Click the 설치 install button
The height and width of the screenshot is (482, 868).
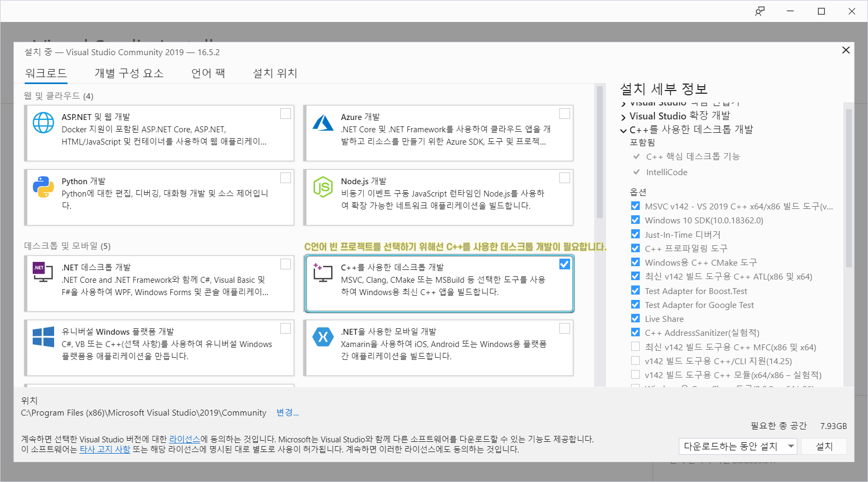coord(824,446)
